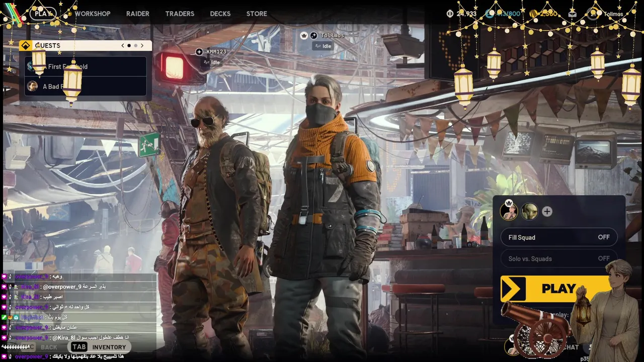Click the gold striped premium currency icon
644x362 pixels.
tap(533, 14)
